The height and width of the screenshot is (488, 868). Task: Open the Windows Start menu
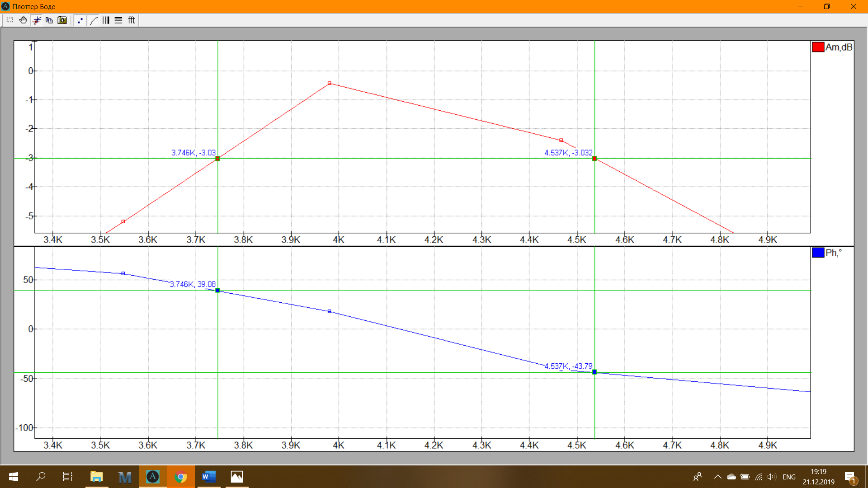click(14, 477)
